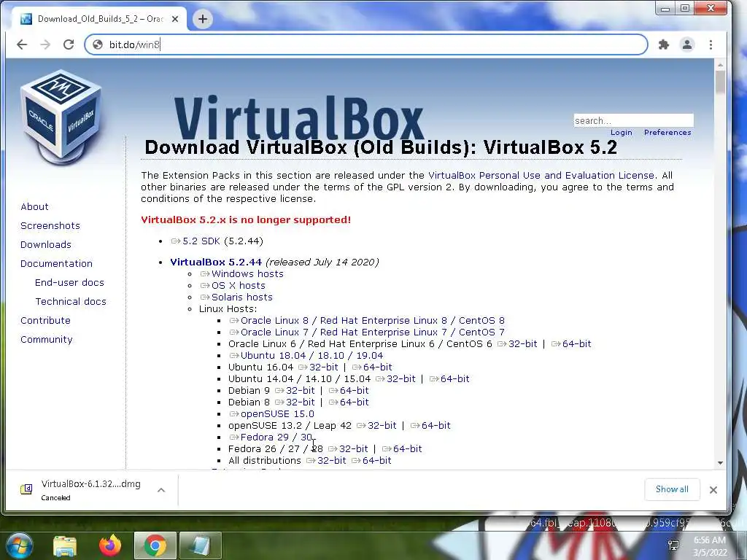Click the page scrollbar up arrow
Viewport: 747px width, 560px height.
(x=720, y=65)
